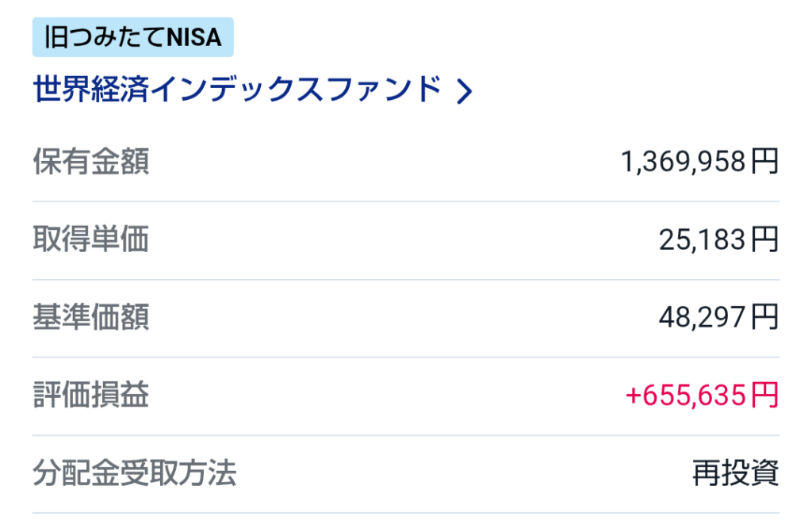This screenshot has width=812, height=528.
Task: Click the 1,369,958 holding amount value
Action: (x=684, y=163)
